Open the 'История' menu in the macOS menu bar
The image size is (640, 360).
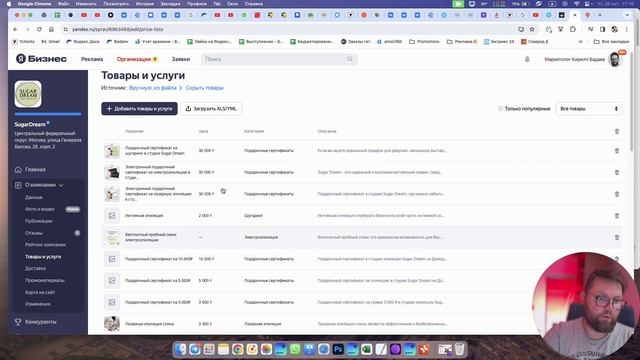coord(144,4)
